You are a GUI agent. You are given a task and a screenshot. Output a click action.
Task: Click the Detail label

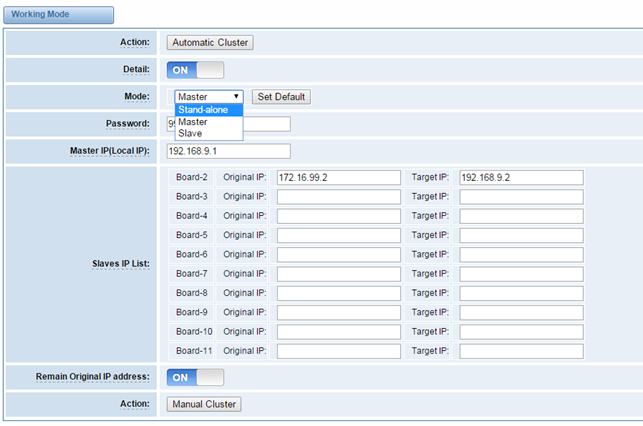click(136, 69)
